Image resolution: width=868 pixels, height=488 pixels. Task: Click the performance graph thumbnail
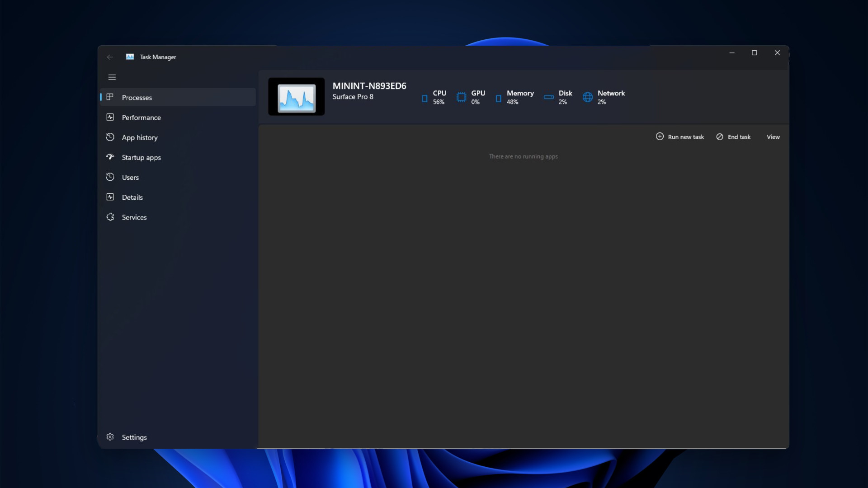(296, 97)
